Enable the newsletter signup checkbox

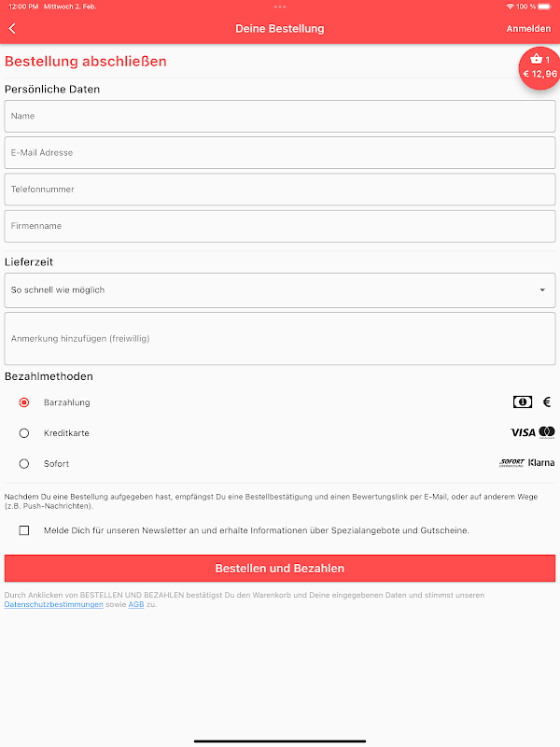click(x=24, y=530)
